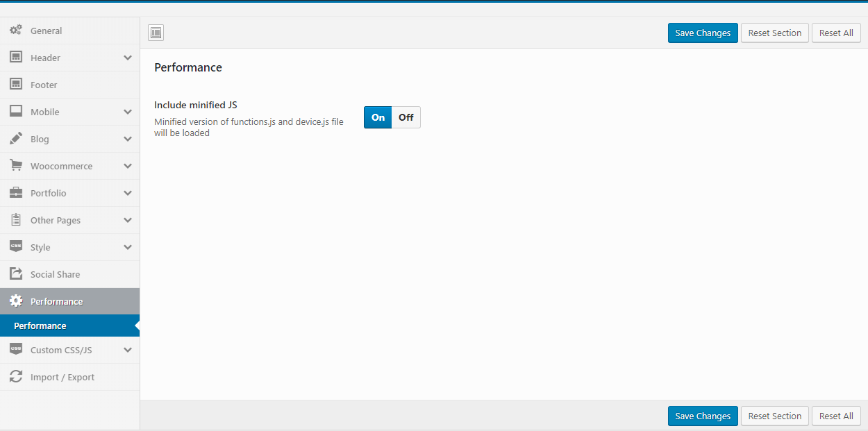Click the bottom Reset All button
The height and width of the screenshot is (431, 868).
(836, 416)
